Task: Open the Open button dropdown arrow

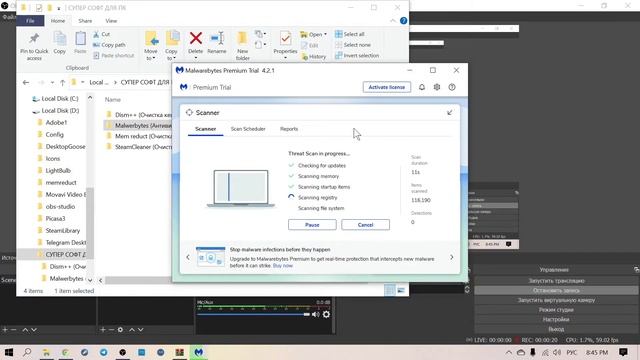Action: pos(325,34)
